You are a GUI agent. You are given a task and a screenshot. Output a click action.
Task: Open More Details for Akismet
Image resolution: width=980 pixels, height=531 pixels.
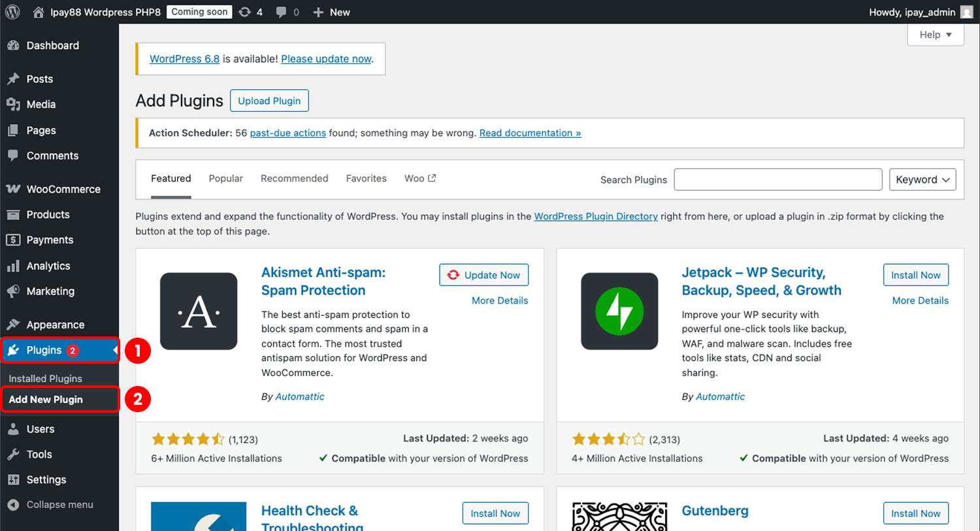(500, 300)
